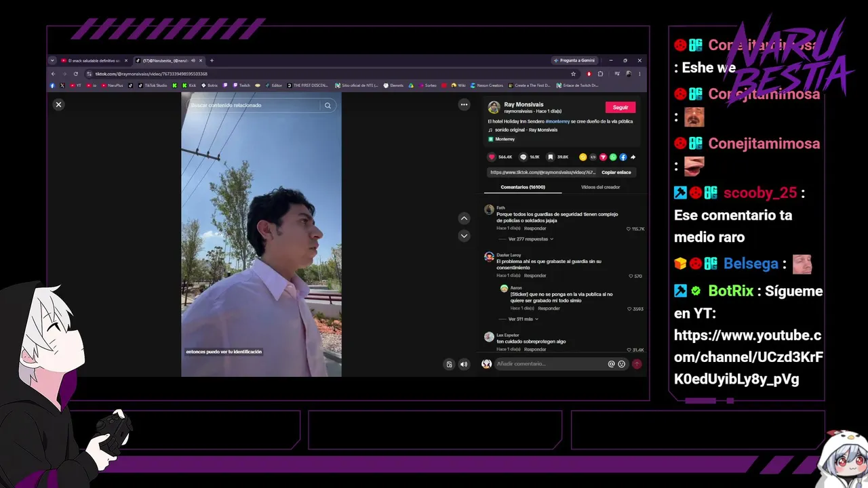This screenshot has height=488, width=868.
Task: Send to friends with the red icon
Action: point(603,157)
